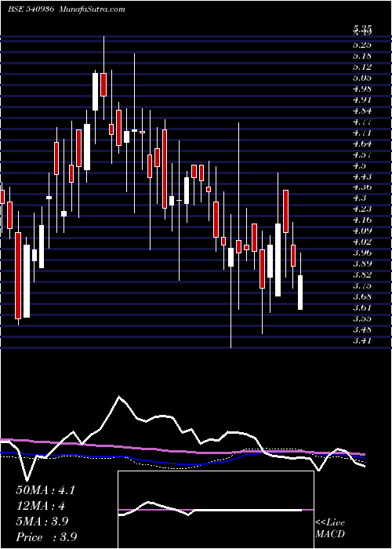Screen dimensions: 392x549
Task: Select the 4.43 price axis label
Action: click(x=362, y=176)
